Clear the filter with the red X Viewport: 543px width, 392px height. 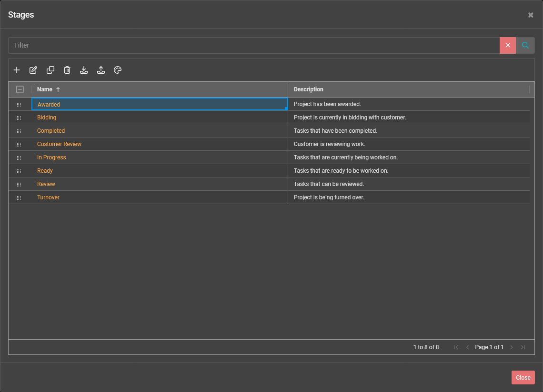pyautogui.click(x=508, y=45)
